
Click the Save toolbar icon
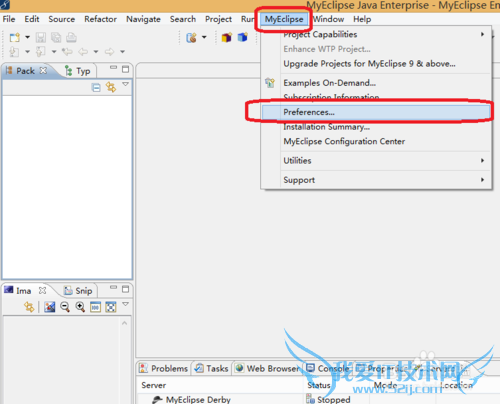click(41, 37)
